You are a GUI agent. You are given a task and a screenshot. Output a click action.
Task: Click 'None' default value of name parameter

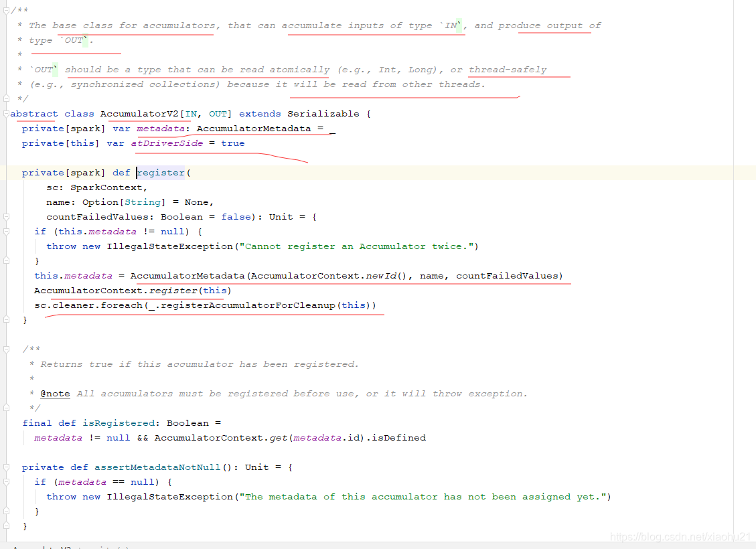(197, 202)
